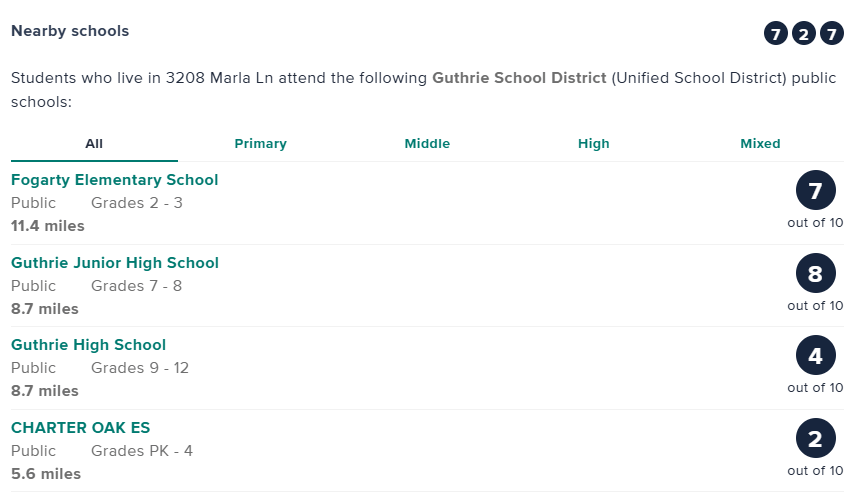Open the Guthrie High School link
The height and width of the screenshot is (496, 857).
[x=89, y=345]
